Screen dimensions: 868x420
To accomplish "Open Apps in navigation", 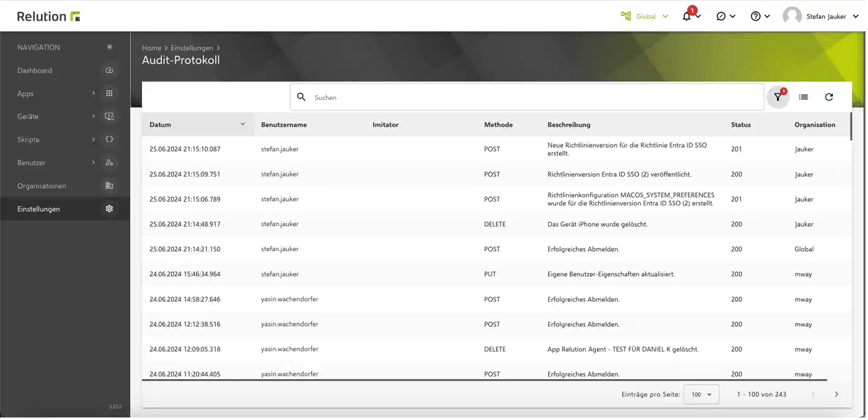I will point(26,94).
